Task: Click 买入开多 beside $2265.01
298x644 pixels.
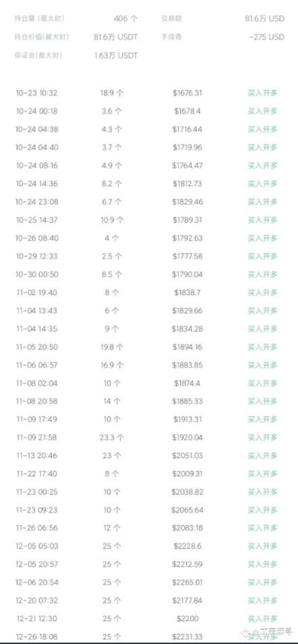Action: (x=263, y=582)
